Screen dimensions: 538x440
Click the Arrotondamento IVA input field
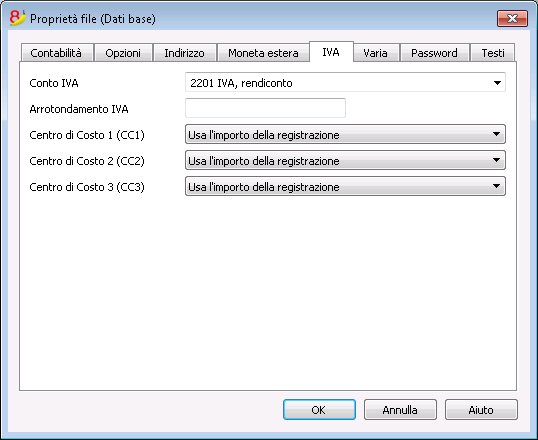[265, 108]
